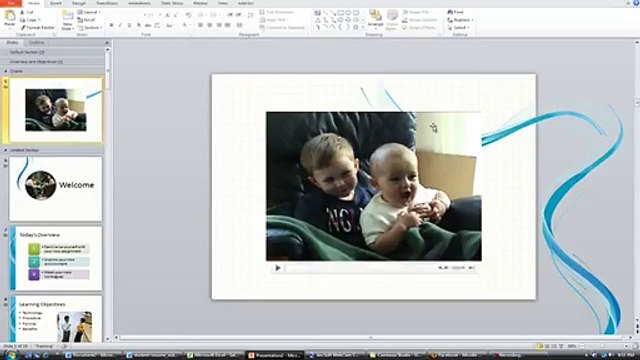The image size is (640, 360).
Task: Open the File tab
Action: coord(11,3)
